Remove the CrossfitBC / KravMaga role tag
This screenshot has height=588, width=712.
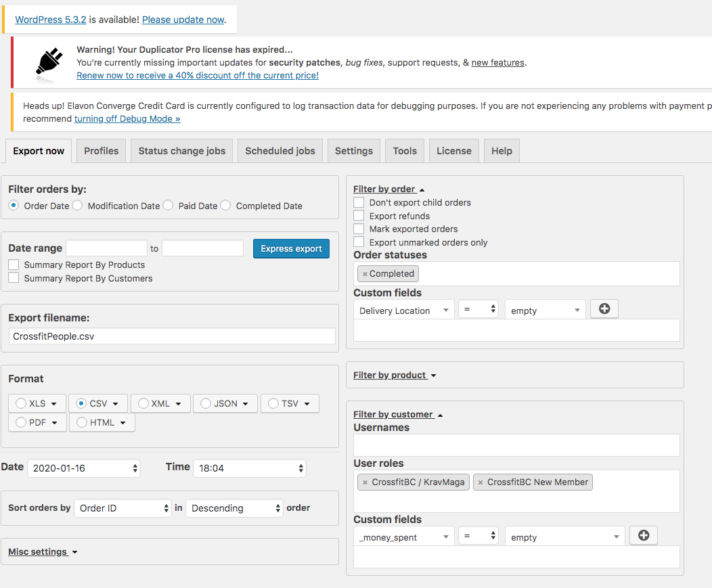click(365, 482)
